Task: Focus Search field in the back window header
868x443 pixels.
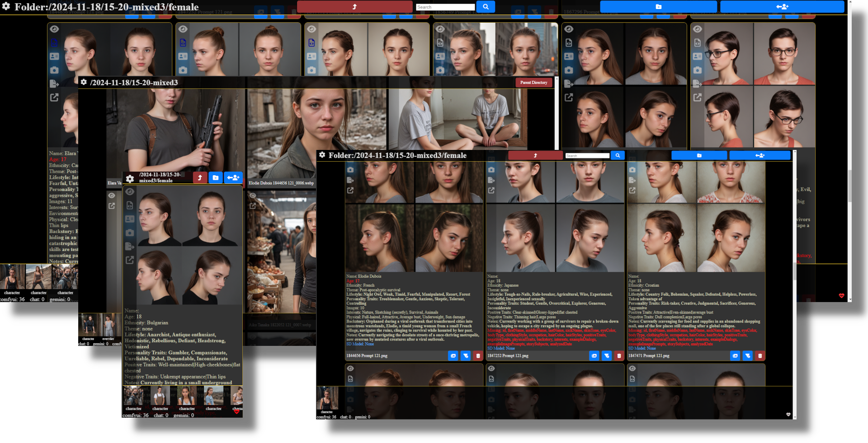Action: coord(445,7)
